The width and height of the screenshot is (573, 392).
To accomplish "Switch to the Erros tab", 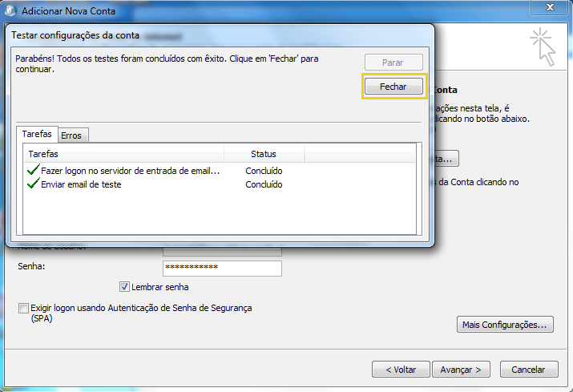I will (x=73, y=135).
